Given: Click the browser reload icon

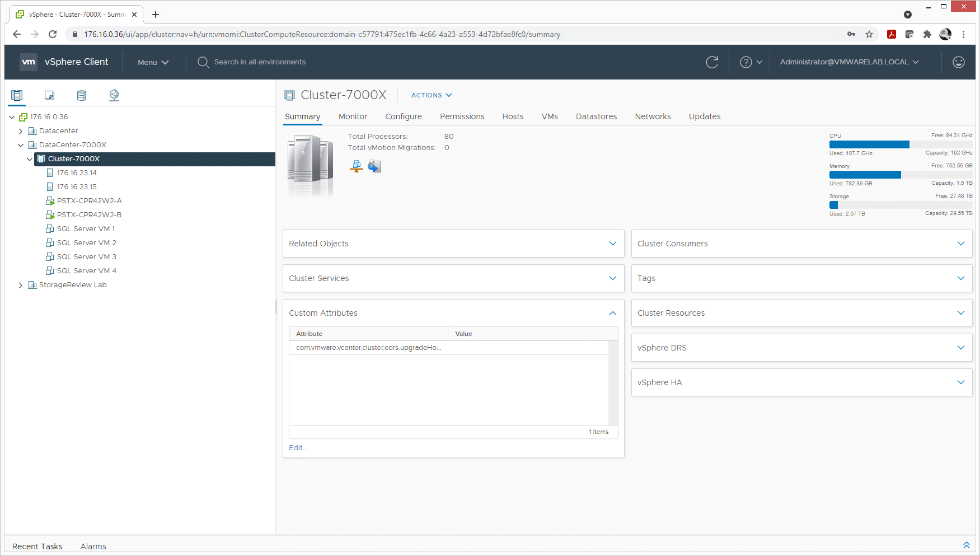Looking at the screenshot, I should pos(53,34).
